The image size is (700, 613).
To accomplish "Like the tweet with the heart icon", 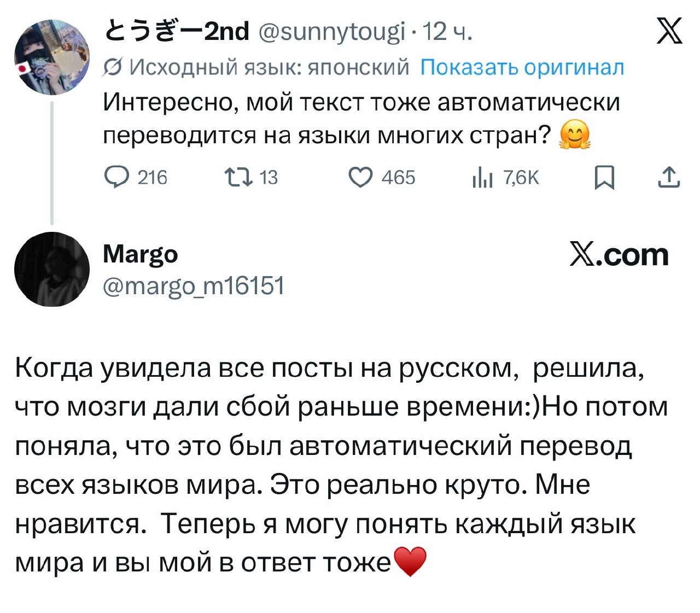I will click(x=360, y=178).
